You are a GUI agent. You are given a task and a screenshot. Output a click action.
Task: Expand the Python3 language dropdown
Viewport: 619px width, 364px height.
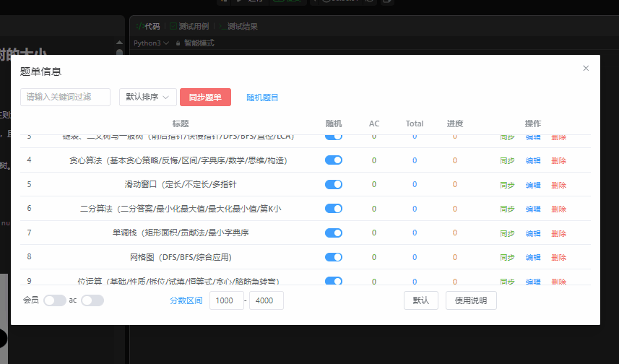pyautogui.click(x=152, y=43)
